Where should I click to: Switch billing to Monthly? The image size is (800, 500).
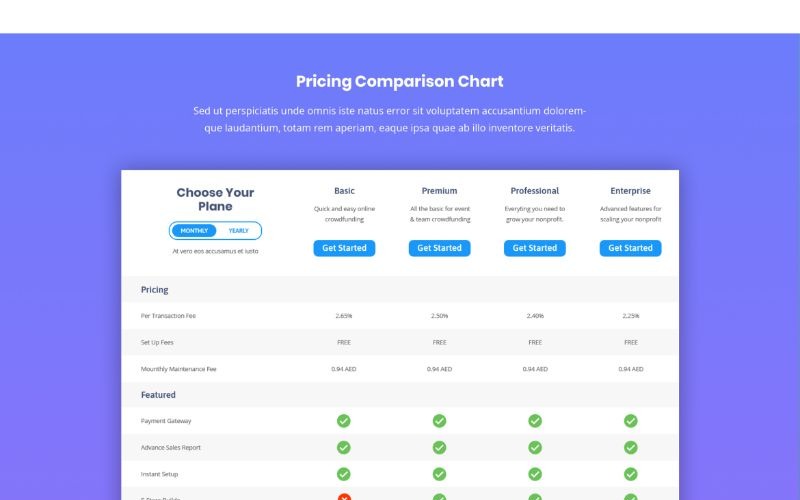pos(195,231)
